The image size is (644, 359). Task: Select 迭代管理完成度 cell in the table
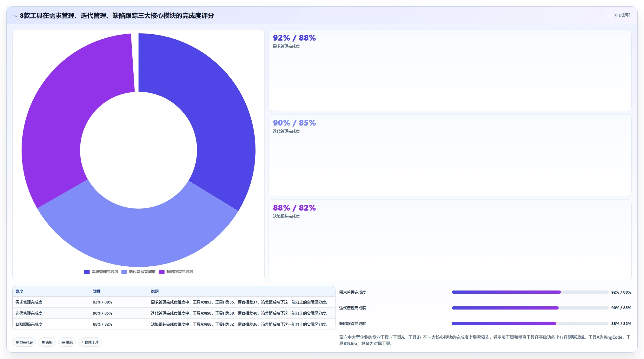point(29,313)
